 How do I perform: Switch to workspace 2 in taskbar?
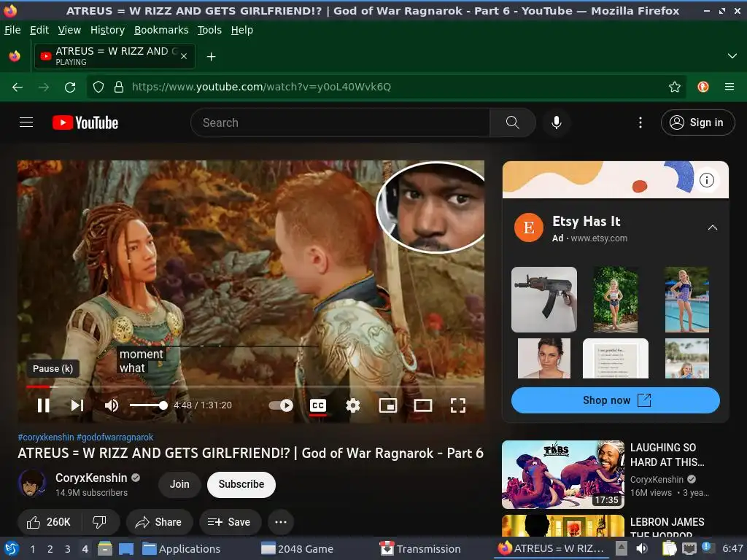pos(50,549)
